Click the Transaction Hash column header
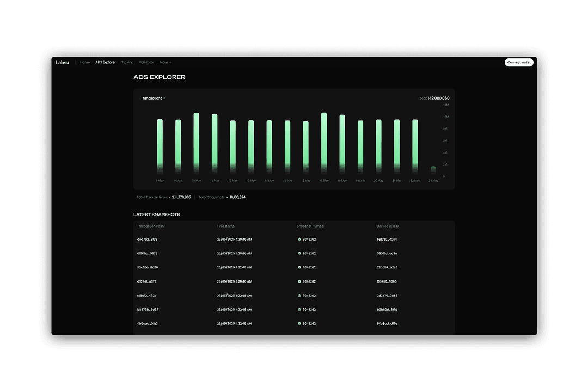 (x=150, y=226)
